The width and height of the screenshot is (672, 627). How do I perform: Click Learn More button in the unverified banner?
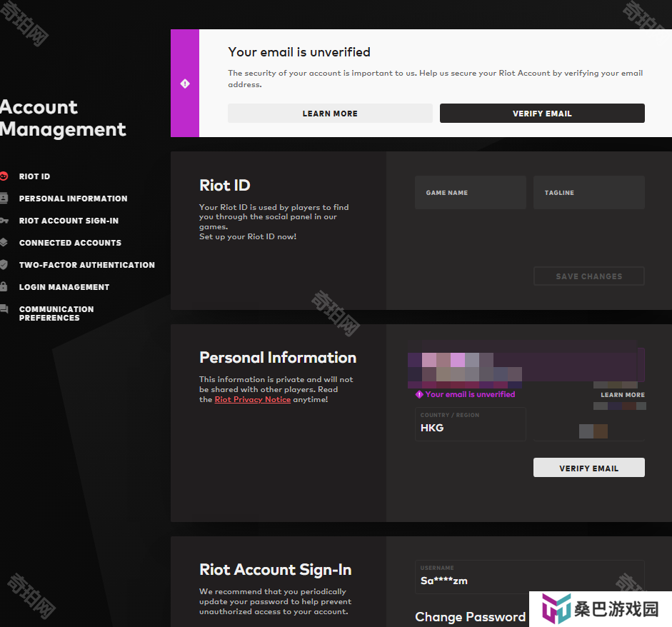click(x=330, y=114)
